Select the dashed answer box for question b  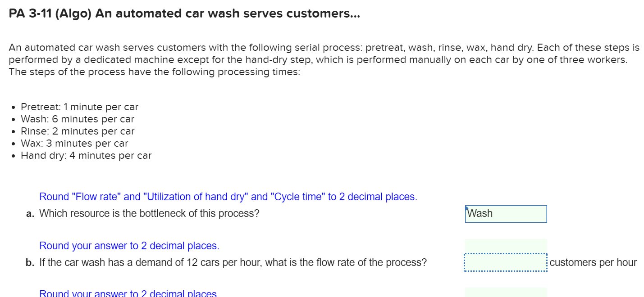pyautogui.click(x=506, y=262)
